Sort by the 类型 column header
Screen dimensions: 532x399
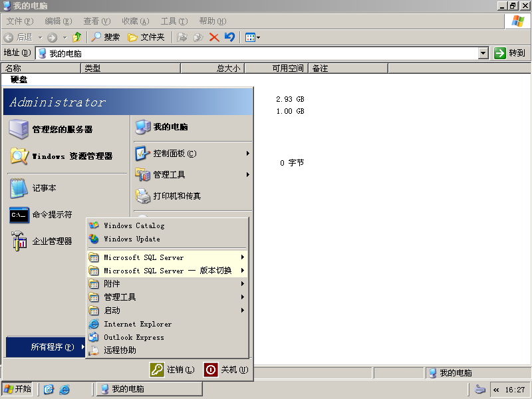pos(130,68)
